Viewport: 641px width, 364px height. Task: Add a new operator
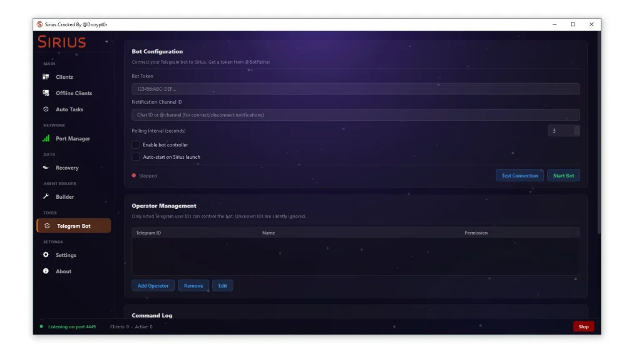pos(152,285)
